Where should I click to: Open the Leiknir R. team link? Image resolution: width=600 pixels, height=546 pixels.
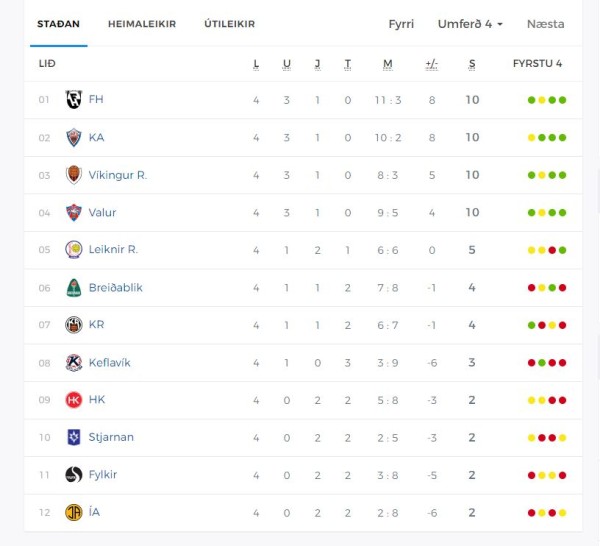point(113,249)
